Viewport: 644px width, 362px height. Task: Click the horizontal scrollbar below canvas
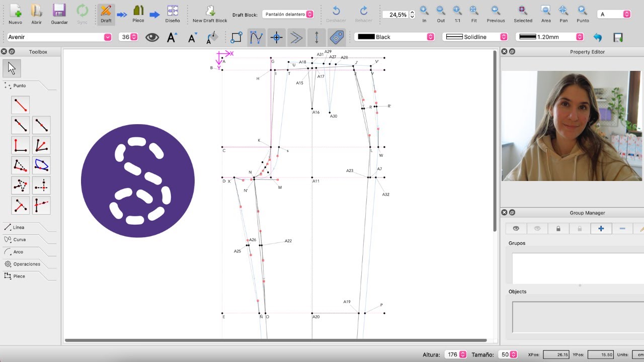coord(276,340)
